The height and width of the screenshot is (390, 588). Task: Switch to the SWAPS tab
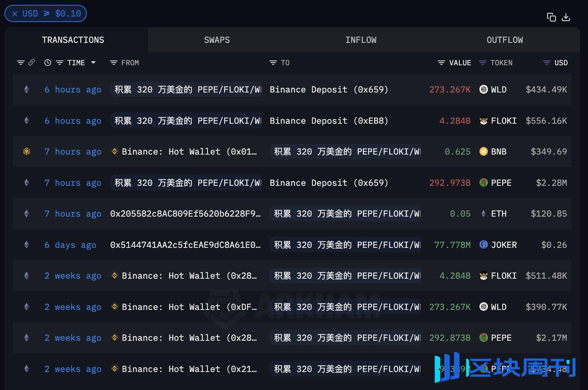(x=217, y=40)
